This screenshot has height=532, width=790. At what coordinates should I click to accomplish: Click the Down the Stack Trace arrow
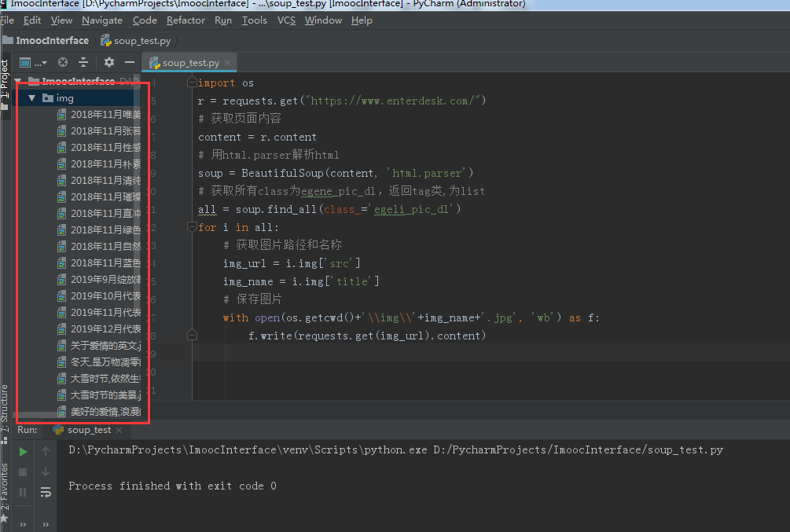pyautogui.click(x=46, y=471)
